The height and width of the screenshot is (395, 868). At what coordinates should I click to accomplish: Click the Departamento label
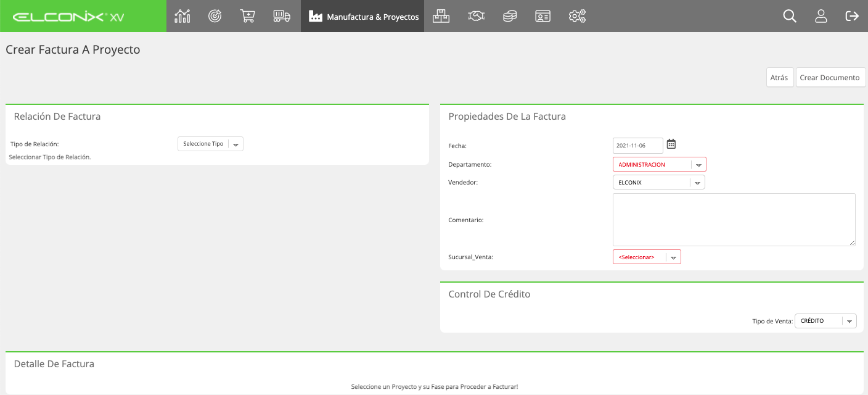coord(470,165)
